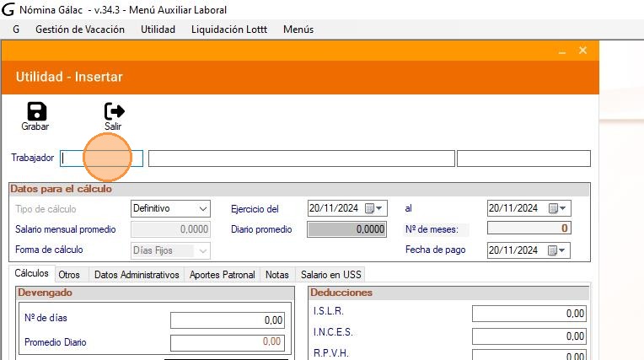The image size is (644, 360).
Task: Switch to the Notas tab
Action: pyautogui.click(x=277, y=275)
